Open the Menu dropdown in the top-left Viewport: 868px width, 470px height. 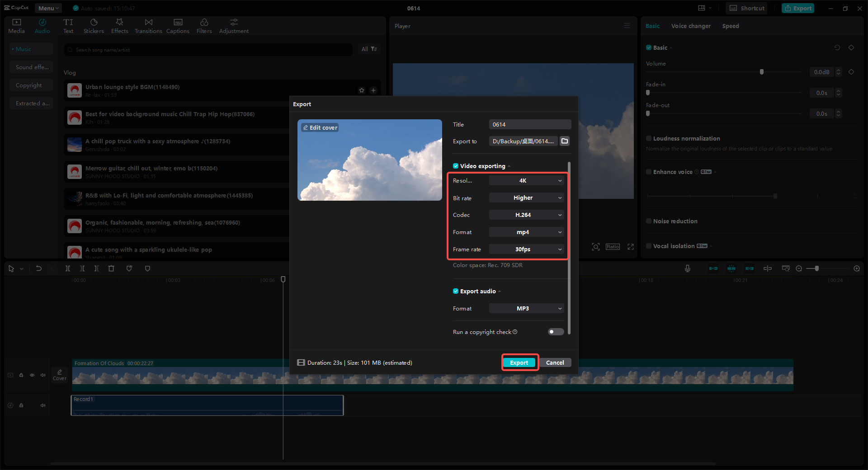click(48, 8)
